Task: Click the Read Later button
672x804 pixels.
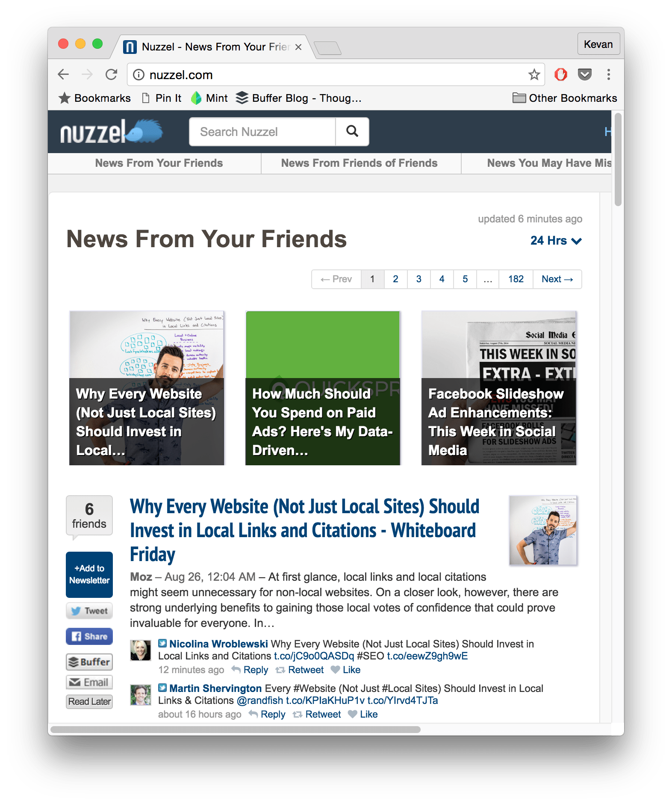Action: [x=89, y=701]
